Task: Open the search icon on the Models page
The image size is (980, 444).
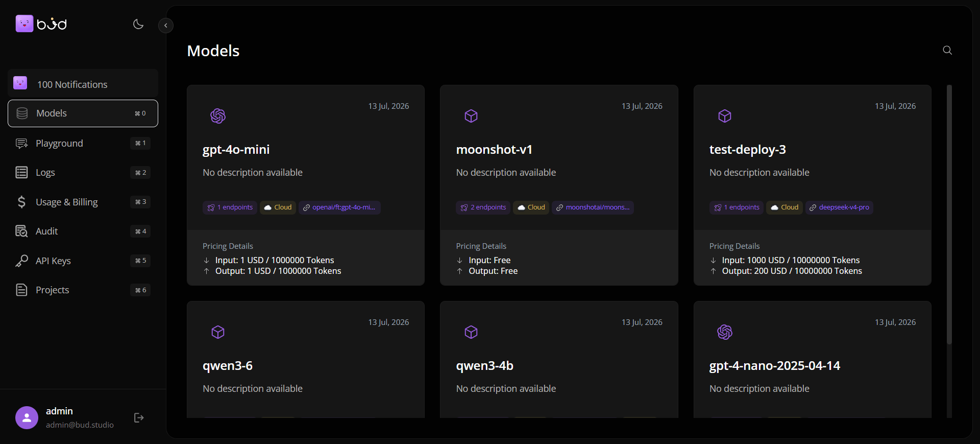Action: click(947, 50)
